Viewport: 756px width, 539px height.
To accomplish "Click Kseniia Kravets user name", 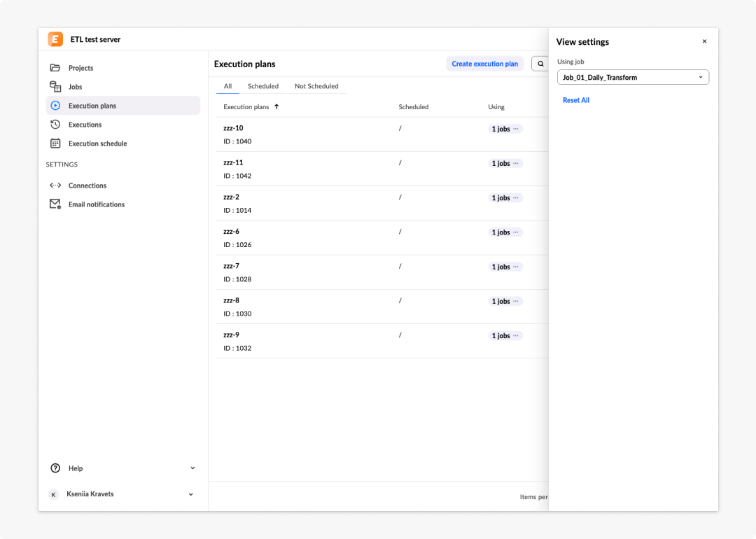I will [x=90, y=494].
